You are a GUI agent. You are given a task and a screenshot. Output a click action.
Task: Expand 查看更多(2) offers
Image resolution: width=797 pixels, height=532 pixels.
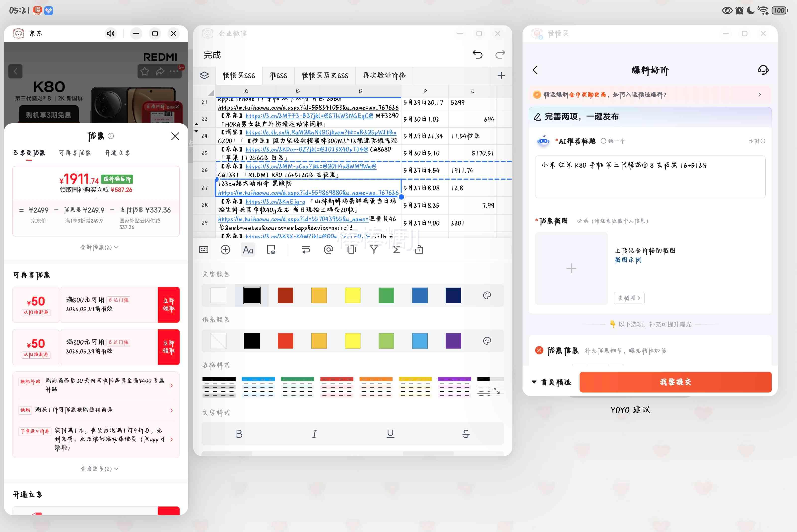pyautogui.click(x=99, y=469)
